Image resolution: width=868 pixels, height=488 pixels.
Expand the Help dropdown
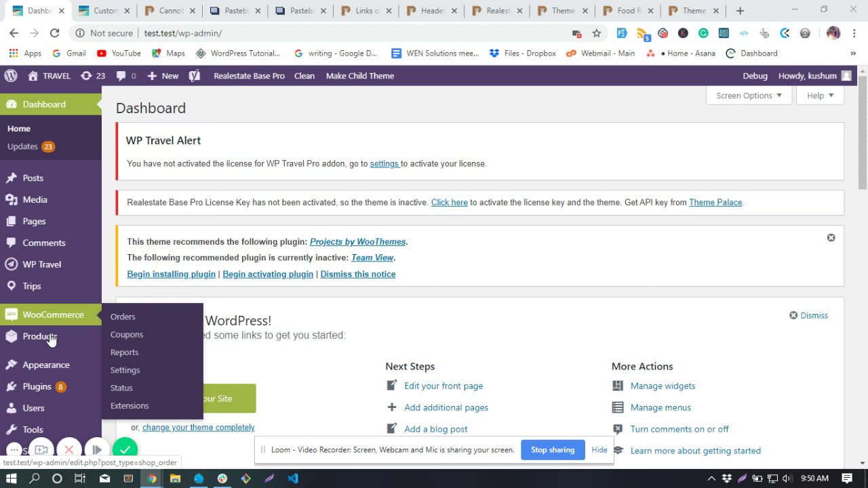(x=820, y=96)
